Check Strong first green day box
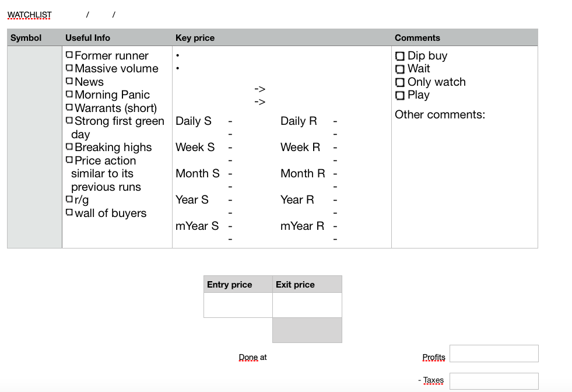Viewport: 572px width, 392px height. [x=70, y=121]
